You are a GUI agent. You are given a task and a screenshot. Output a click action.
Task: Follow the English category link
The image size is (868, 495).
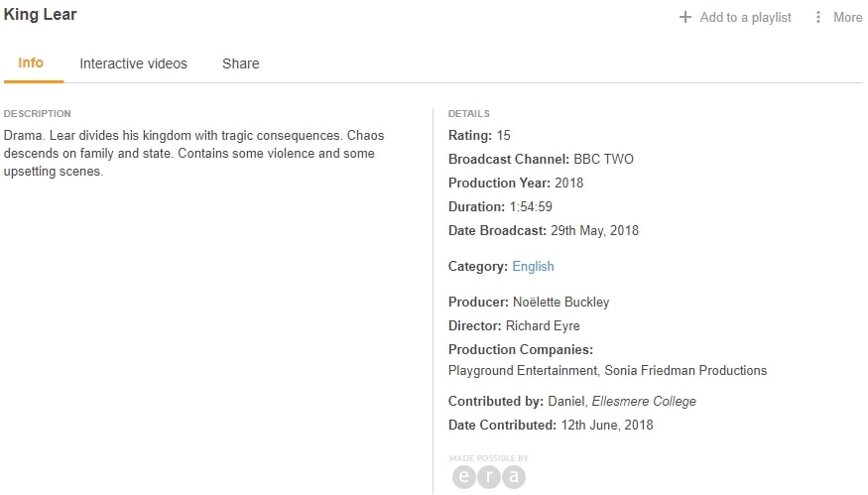click(533, 266)
